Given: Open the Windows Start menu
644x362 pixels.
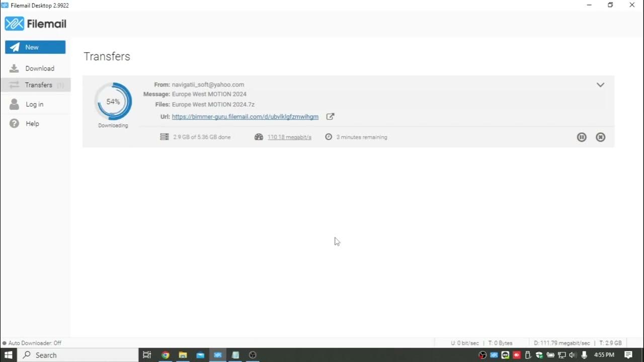Looking at the screenshot, I should point(9,355).
